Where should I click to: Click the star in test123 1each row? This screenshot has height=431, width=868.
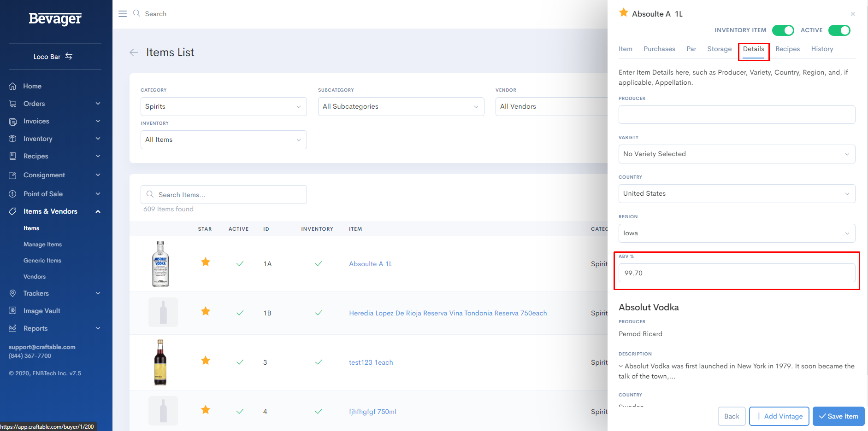pos(206,361)
